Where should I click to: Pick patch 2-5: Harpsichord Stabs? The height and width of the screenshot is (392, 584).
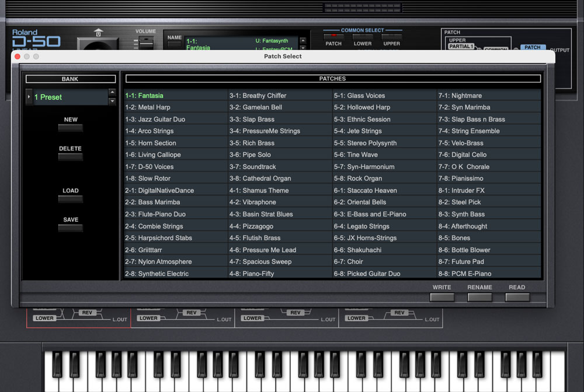(175, 238)
